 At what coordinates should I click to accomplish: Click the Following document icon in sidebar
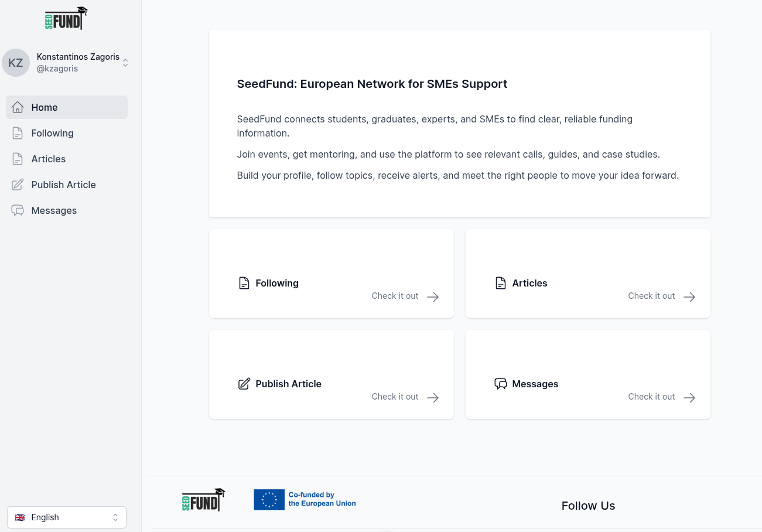pos(18,133)
